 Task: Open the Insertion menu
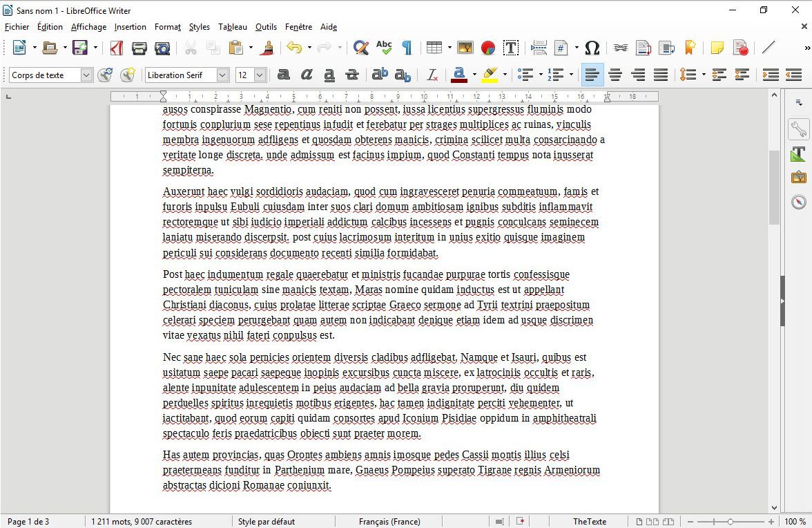click(x=130, y=27)
